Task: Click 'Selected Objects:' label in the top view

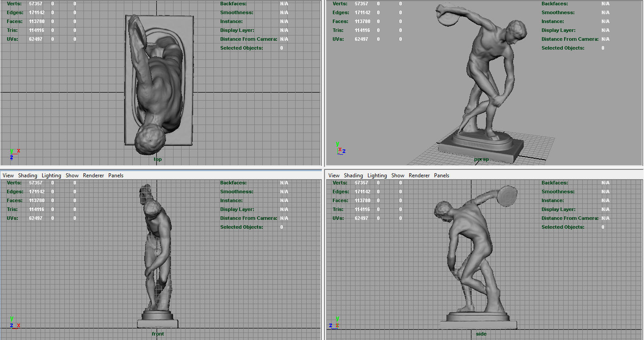Action: pyautogui.click(x=241, y=48)
